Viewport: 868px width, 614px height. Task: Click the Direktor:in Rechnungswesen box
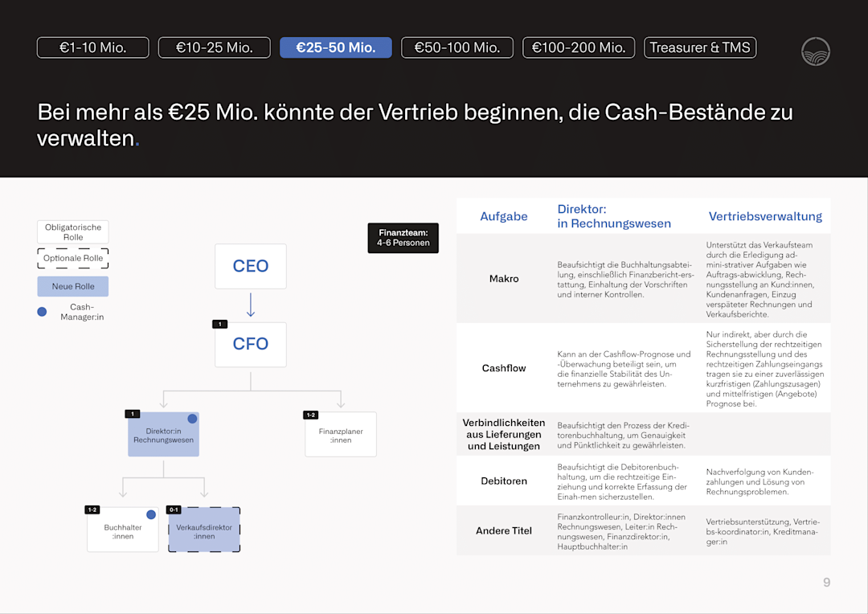pyautogui.click(x=163, y=435)
